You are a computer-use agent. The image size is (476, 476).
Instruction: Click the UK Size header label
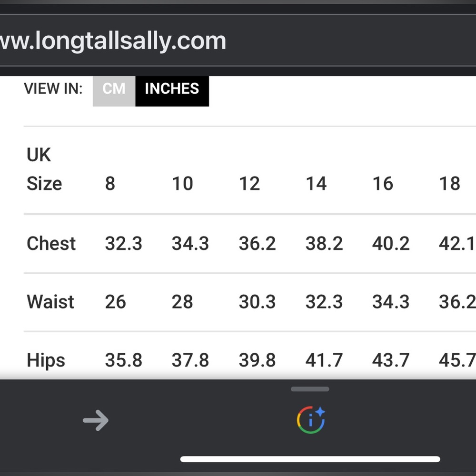[44, 169]
